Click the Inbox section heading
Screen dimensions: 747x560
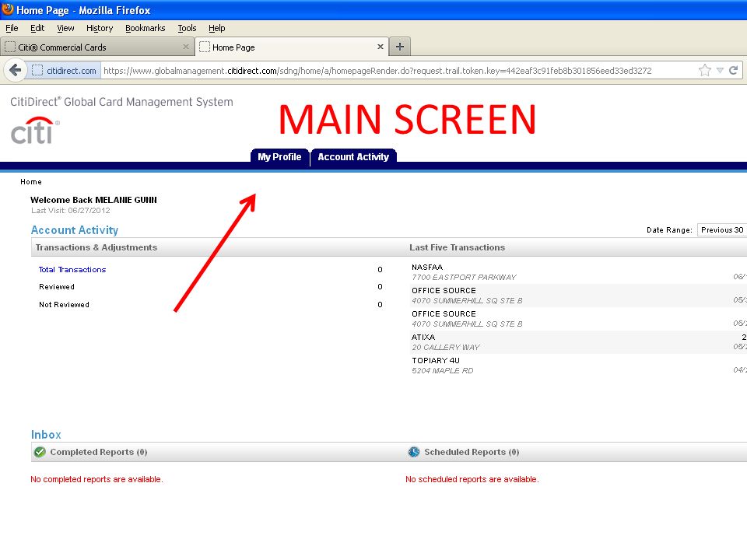coord(46,435)
